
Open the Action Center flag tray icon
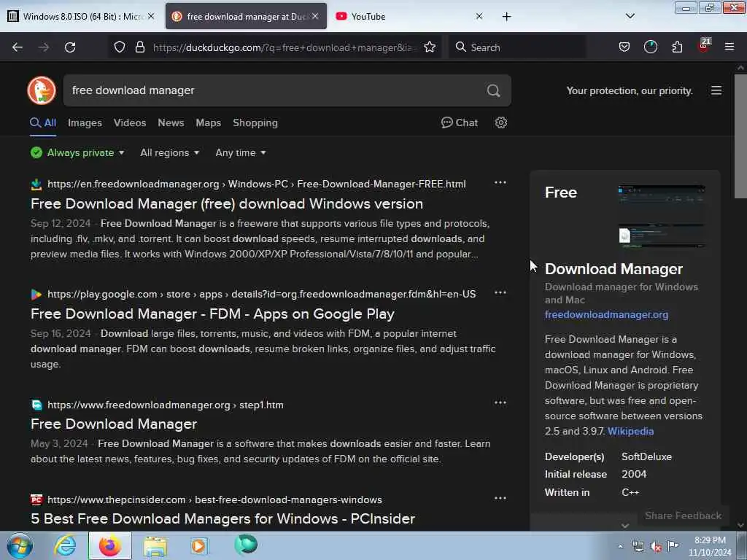673,546
